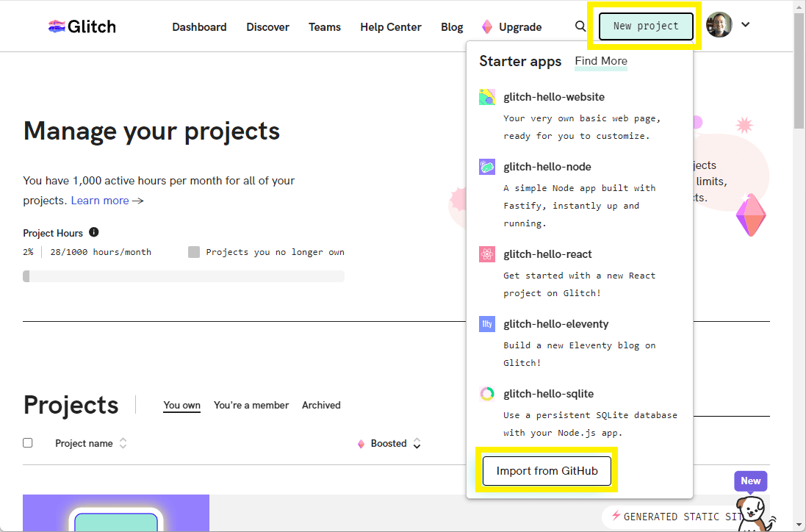Open search via the magnifying glass icon
The image size is (806, 532).
(x=580, y=26)
